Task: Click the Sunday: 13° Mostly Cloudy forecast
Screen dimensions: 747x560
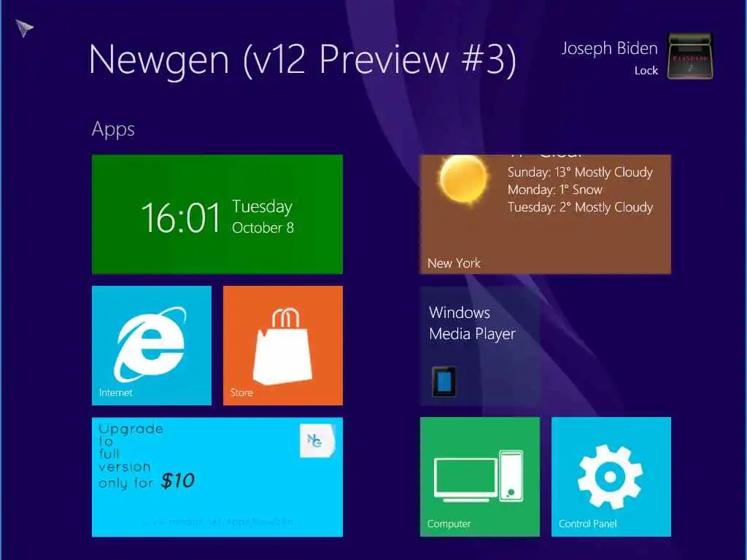Action: 580,172
